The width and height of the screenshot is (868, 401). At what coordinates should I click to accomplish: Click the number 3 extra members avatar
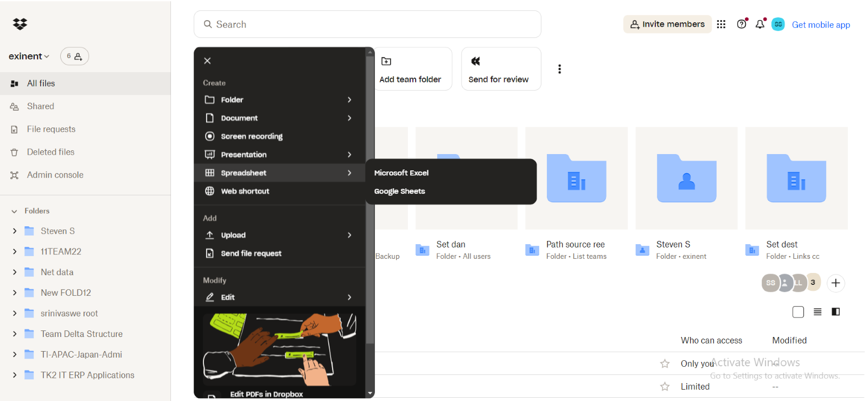(x=813, y=282)
